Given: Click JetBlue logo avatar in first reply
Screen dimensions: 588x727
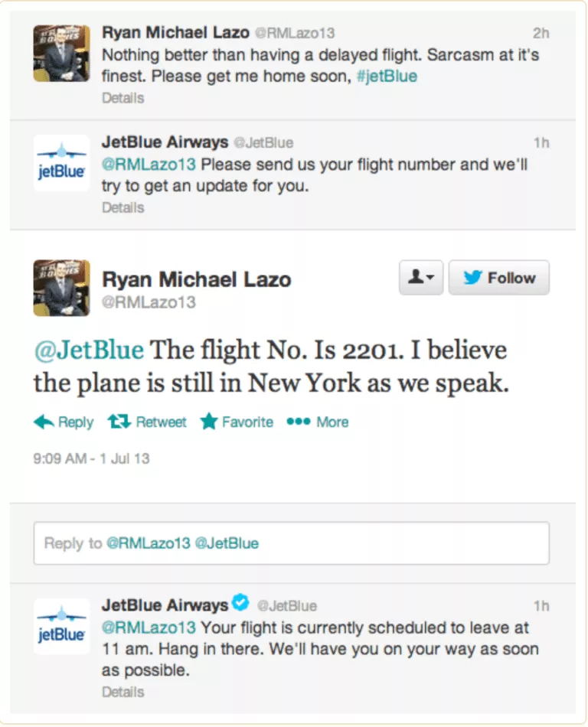Looking at the screenshot, I should point(61,162).
